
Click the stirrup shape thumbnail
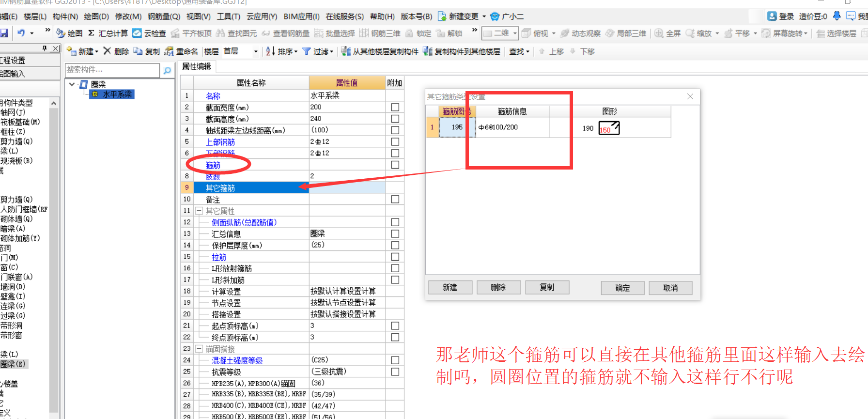609,128
